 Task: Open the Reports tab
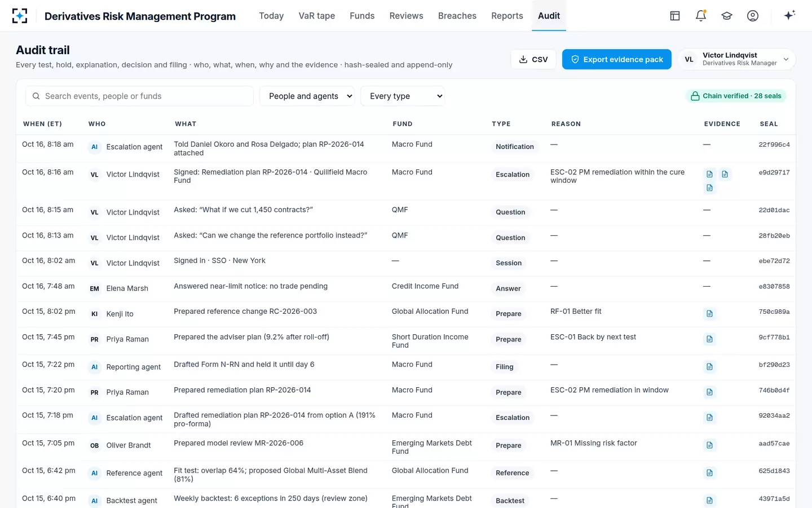pyautogui.click(x=507, y=16)
